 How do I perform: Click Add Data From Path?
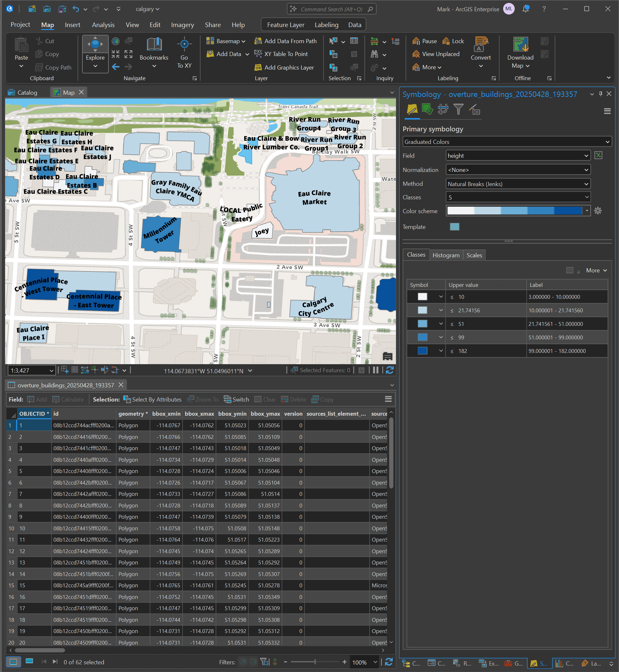point(286,41)
